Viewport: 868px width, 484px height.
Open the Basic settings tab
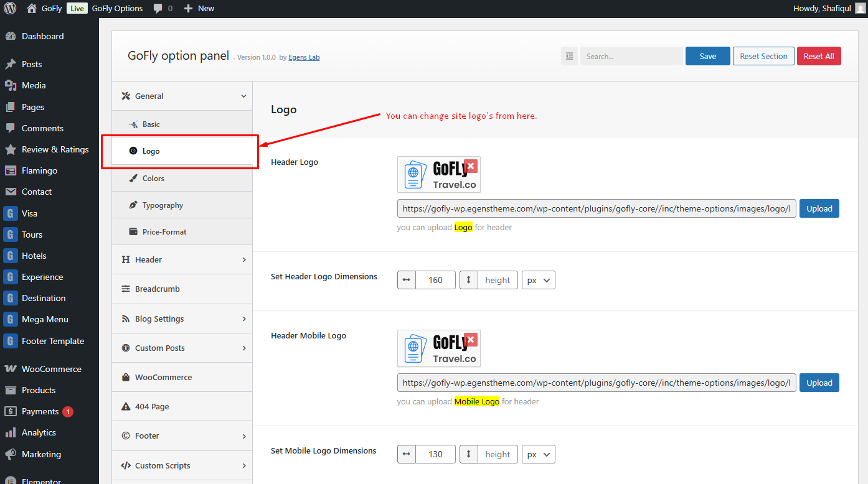coord(182,124)
